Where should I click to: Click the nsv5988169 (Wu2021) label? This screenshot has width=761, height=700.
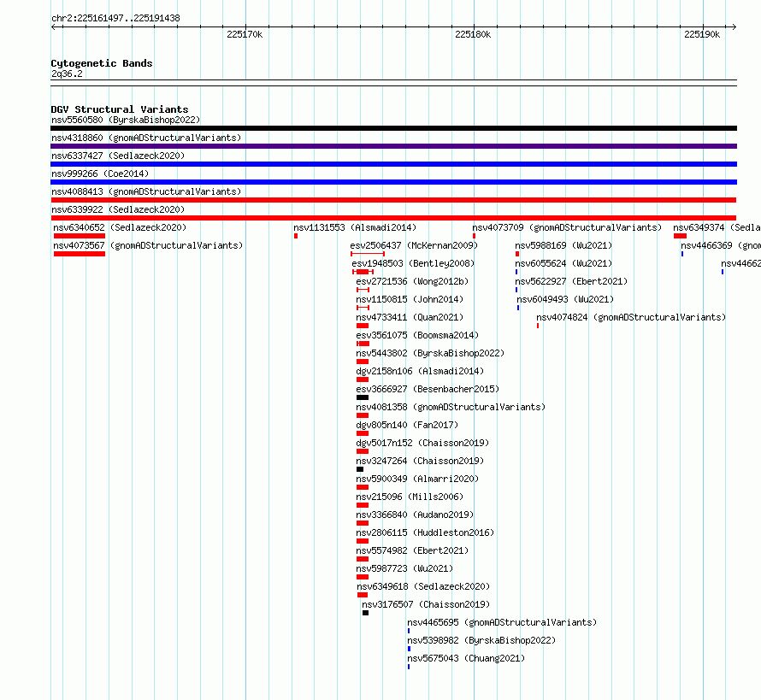coord(563,245)
